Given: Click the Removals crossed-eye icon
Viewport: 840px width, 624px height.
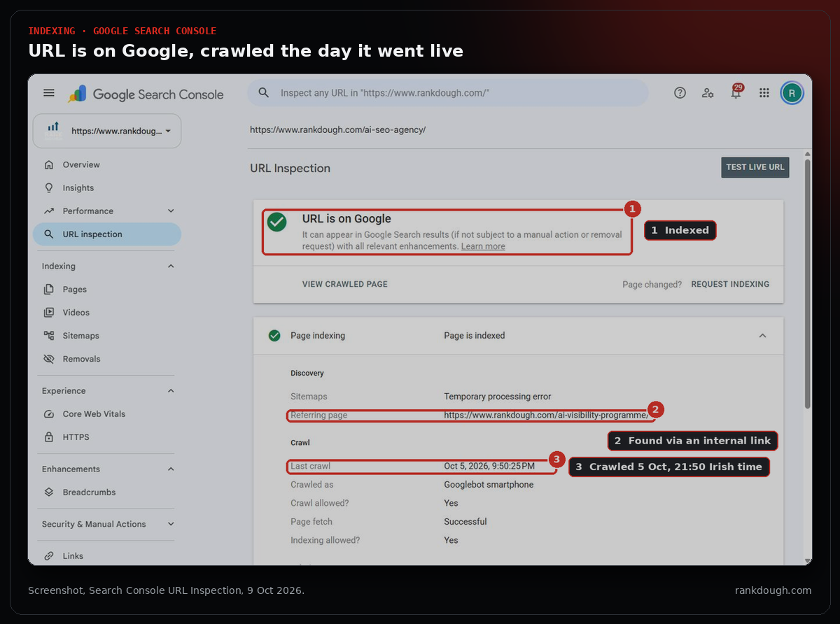Looking at the screenshot, I should [48, 359].
